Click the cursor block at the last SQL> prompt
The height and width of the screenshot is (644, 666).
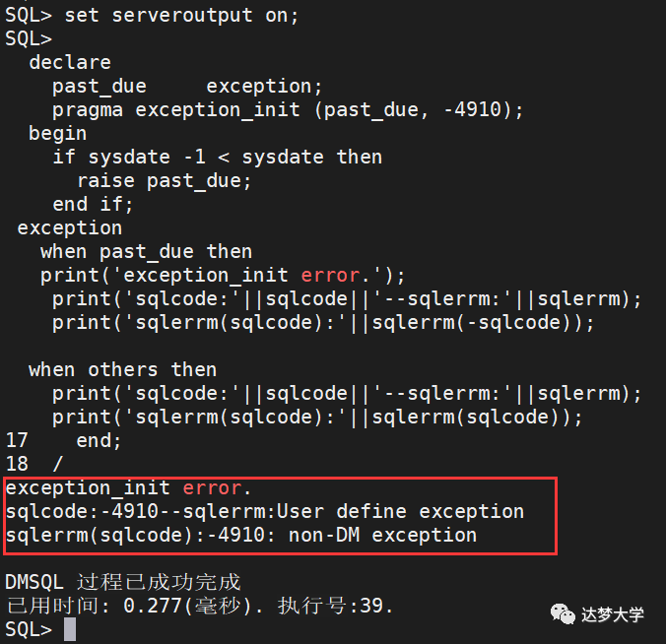pyautogui.click(x=70, y=629)
